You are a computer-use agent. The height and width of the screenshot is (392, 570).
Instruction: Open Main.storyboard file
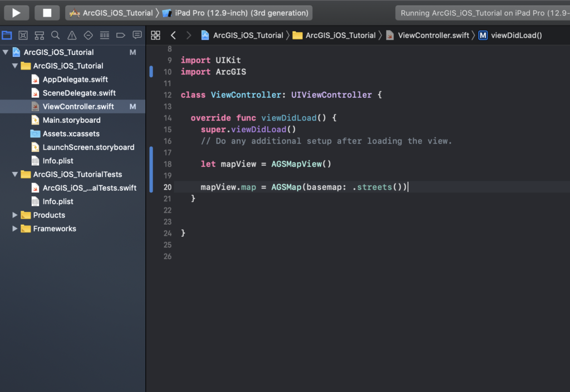(71, 120)
